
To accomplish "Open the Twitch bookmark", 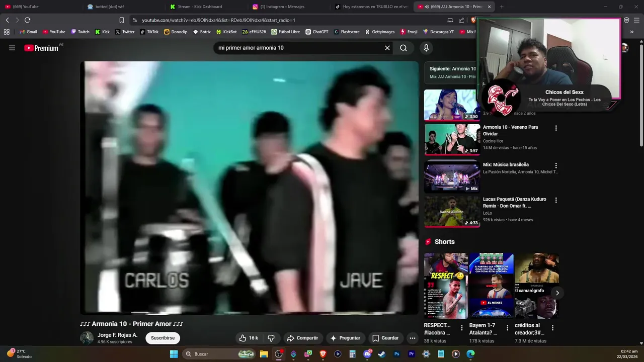I will [x=80, y=32].
